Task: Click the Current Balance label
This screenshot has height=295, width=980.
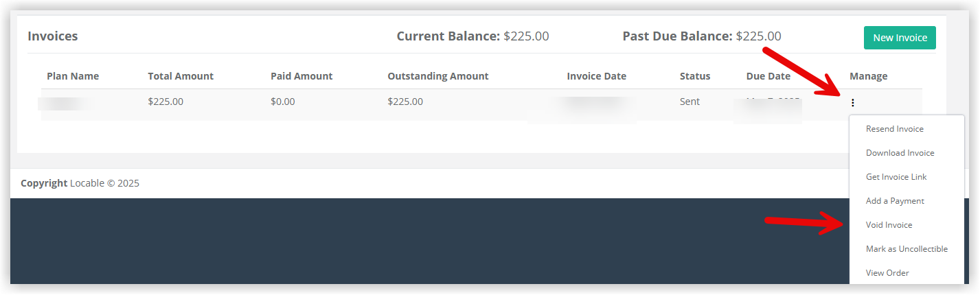Action: [x=448, y=36]
